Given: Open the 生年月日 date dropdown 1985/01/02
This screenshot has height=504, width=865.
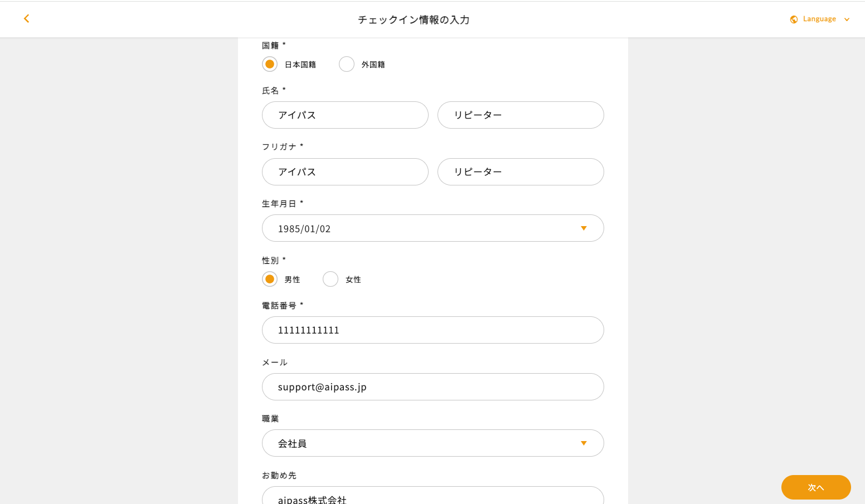Looking at the screenshot, I should (x=433, y=228).
